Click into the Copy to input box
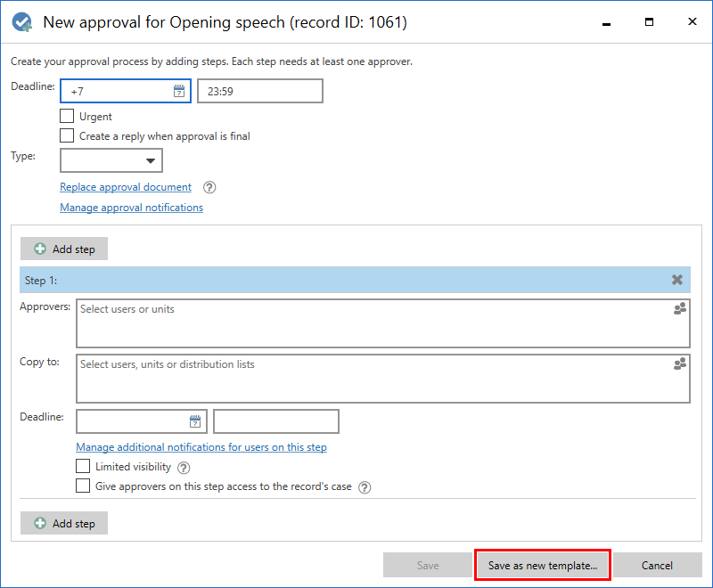Image resolution: width=713 pixels, height=588 pixels. click(383, 379)
